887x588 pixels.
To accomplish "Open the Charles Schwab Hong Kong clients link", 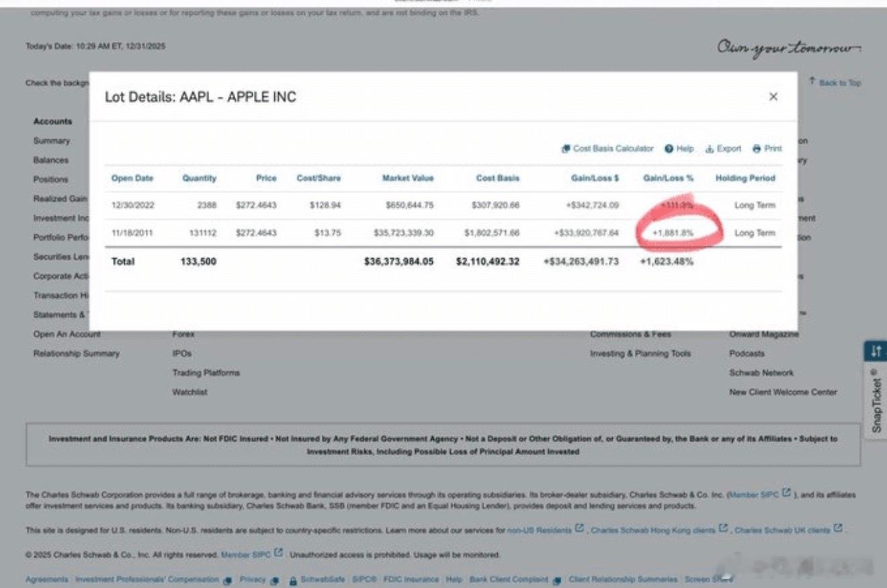I will coord(652,530).
